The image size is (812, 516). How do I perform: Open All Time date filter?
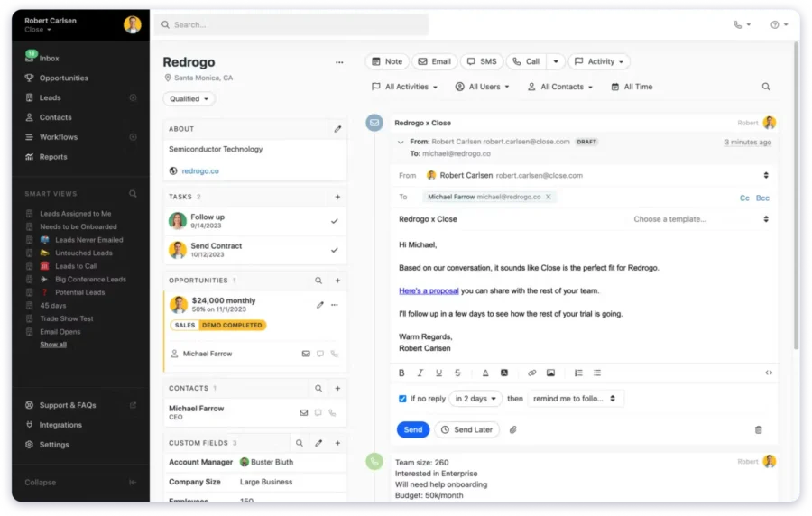pos(632,87)
